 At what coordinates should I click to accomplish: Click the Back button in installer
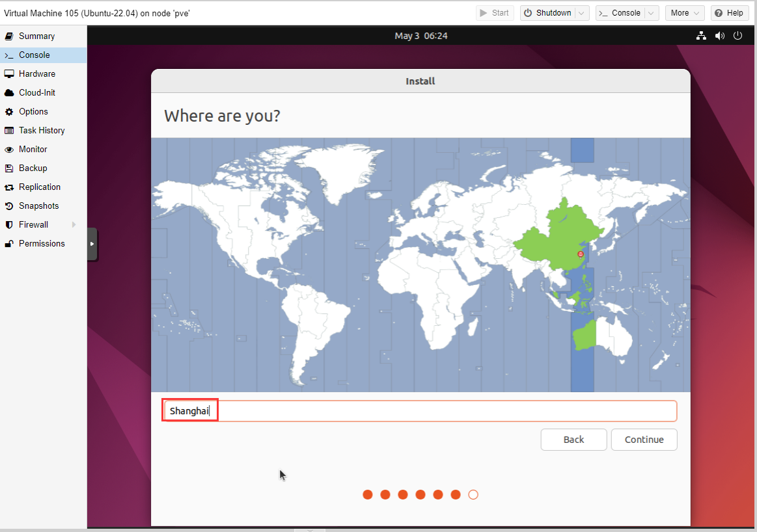tap(573, 440)
